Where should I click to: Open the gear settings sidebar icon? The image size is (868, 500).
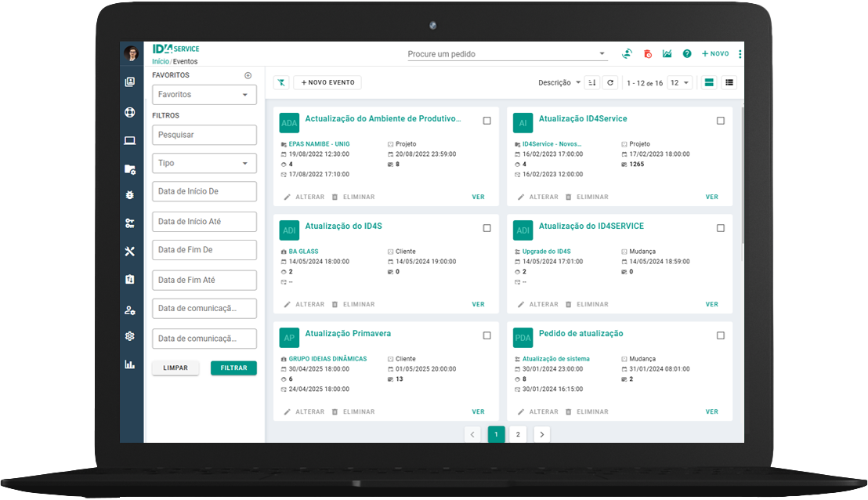point(129,336)
